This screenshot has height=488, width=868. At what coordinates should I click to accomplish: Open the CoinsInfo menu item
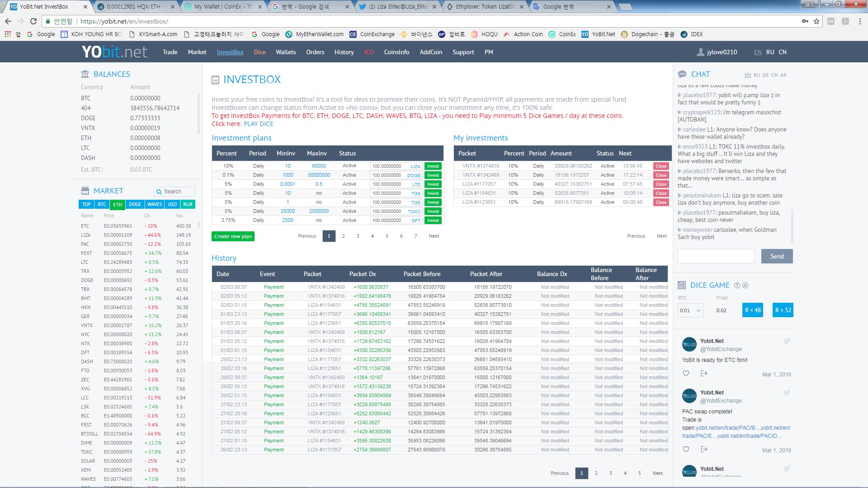point(396,52)
